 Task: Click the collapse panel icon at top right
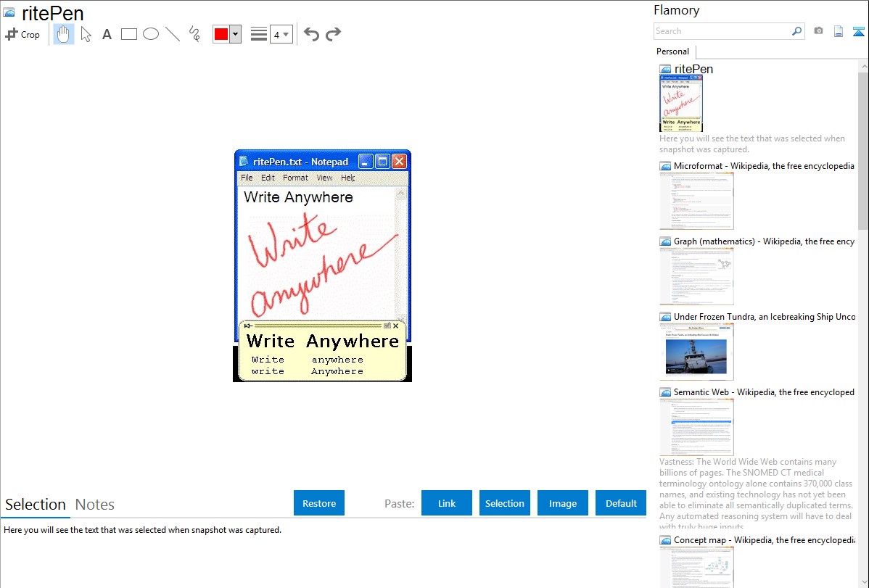pos(858,31)
